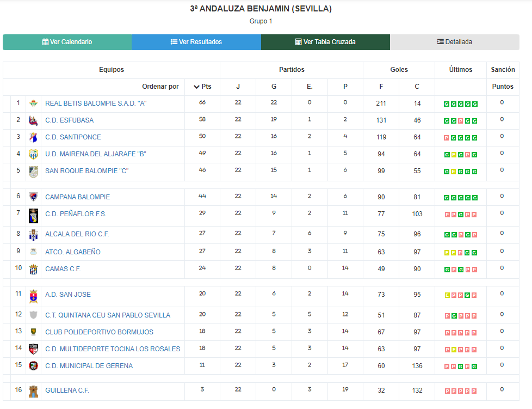Image resolution: width=532 pixels, height=409 pixels.
Task: Click Mairena del Aljarafe points value 49
Action: (202, 153)
